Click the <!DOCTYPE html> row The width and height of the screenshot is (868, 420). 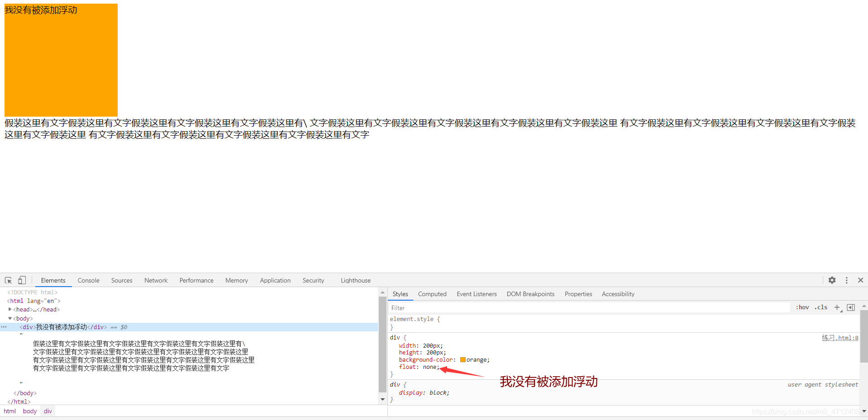coord(32,292)
